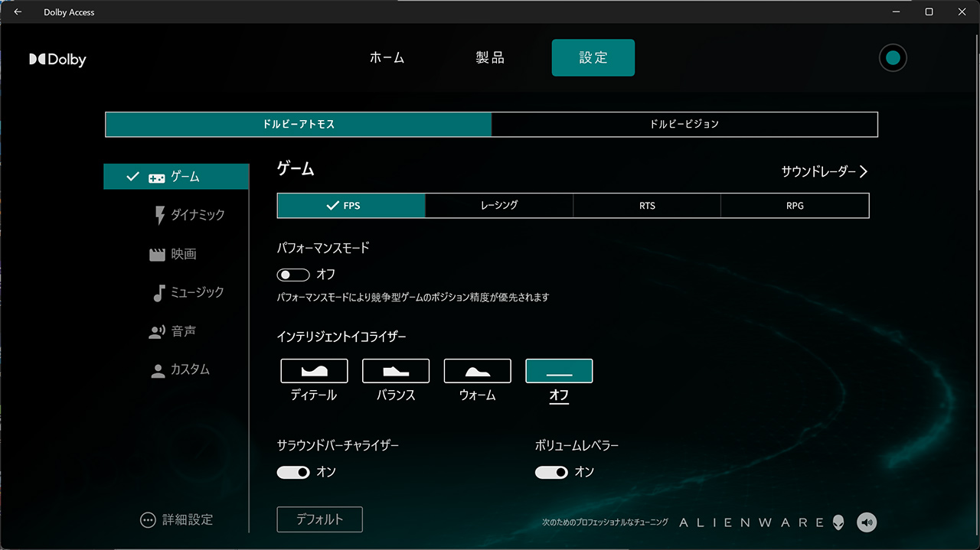Switch to the 製品 tab

tap(490, 58)
